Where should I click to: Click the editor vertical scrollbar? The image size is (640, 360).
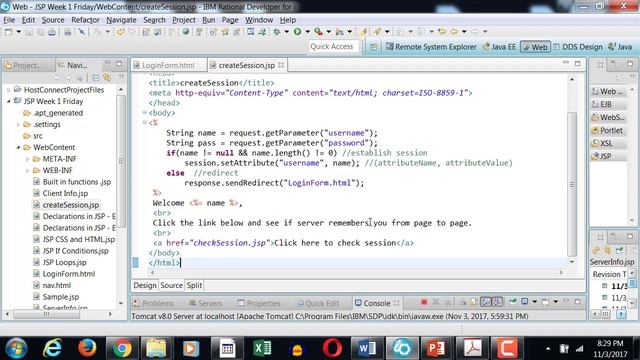pos(572,184)
